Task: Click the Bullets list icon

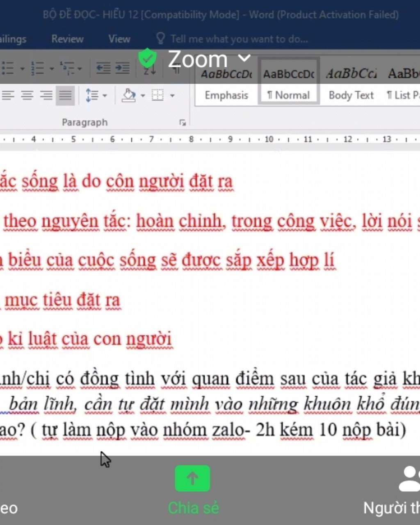Action: 8,68
